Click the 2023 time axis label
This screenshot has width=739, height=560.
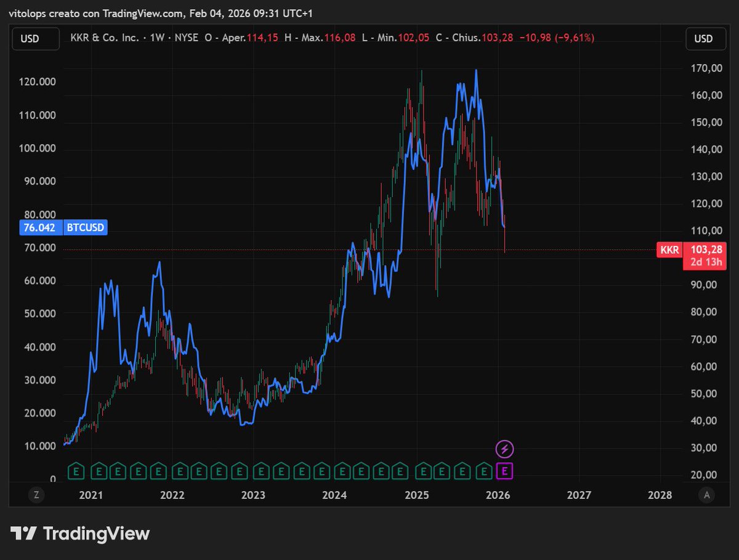[253, 495]
